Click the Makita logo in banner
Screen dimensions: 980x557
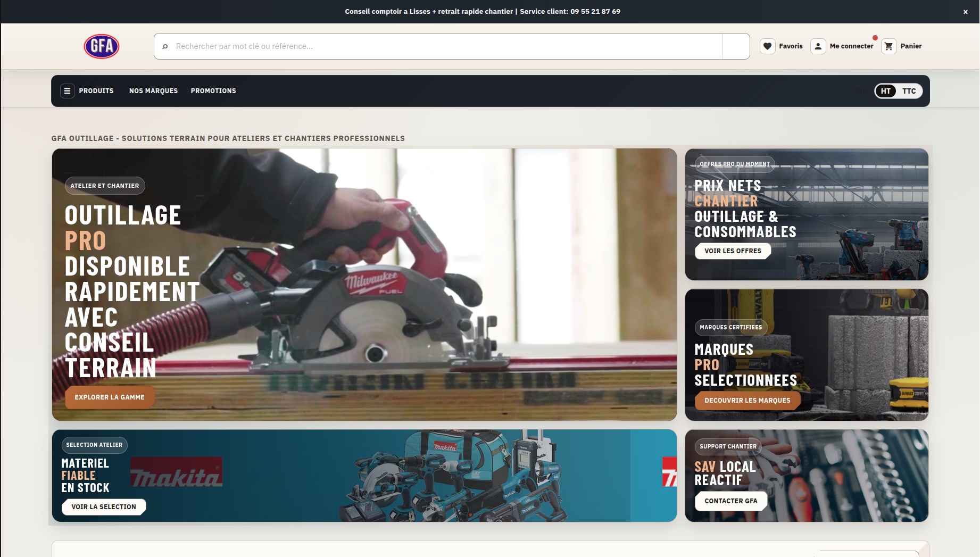[177, 472]
